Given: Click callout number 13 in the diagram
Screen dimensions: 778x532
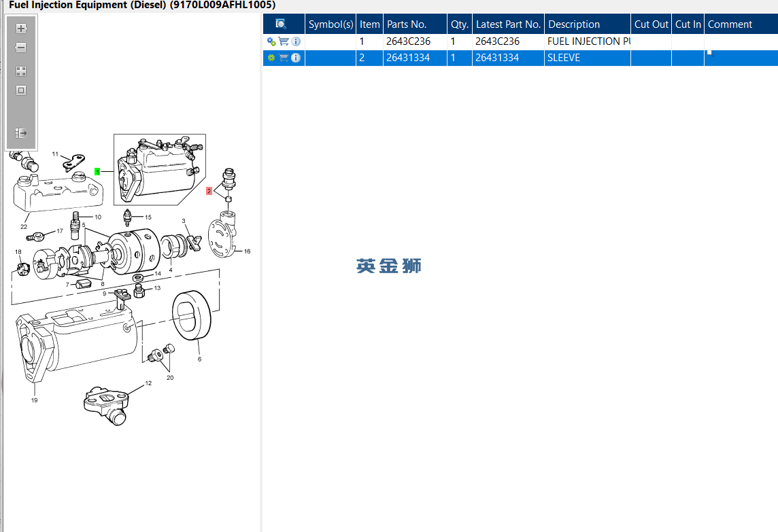Looking at the screenshot, I should 157,288.
